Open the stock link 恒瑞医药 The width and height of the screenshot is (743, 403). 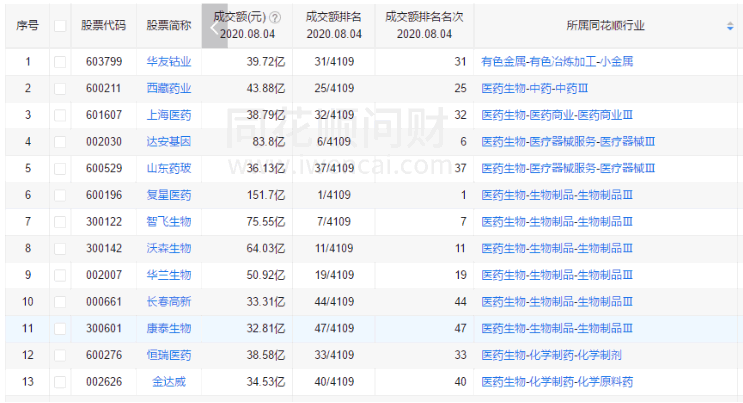tap(169, 355)
